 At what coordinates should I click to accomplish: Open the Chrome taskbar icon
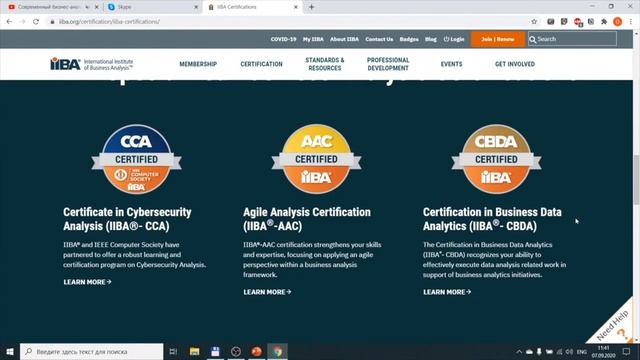tap(278, 351)
